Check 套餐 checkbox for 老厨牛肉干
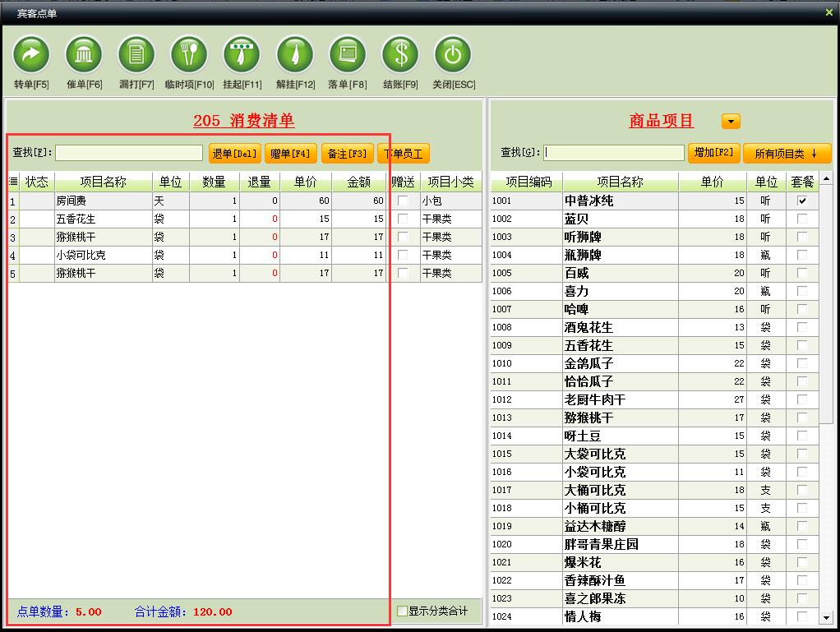This screenshot has width=840, height=632. click(x=802, y=399)
